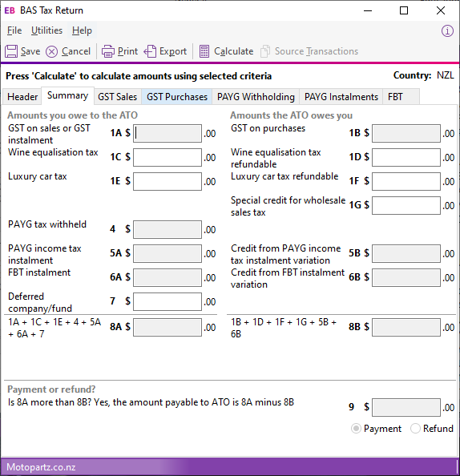Click the Luxury car tax refundable 1F field
The image size is (460, 476).
[406, 181]
